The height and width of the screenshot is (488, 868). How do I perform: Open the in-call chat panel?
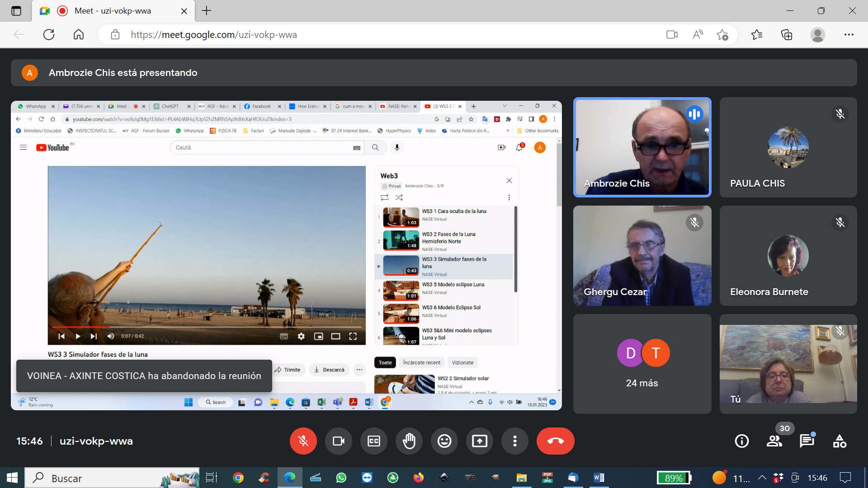[x=807, y=441]
